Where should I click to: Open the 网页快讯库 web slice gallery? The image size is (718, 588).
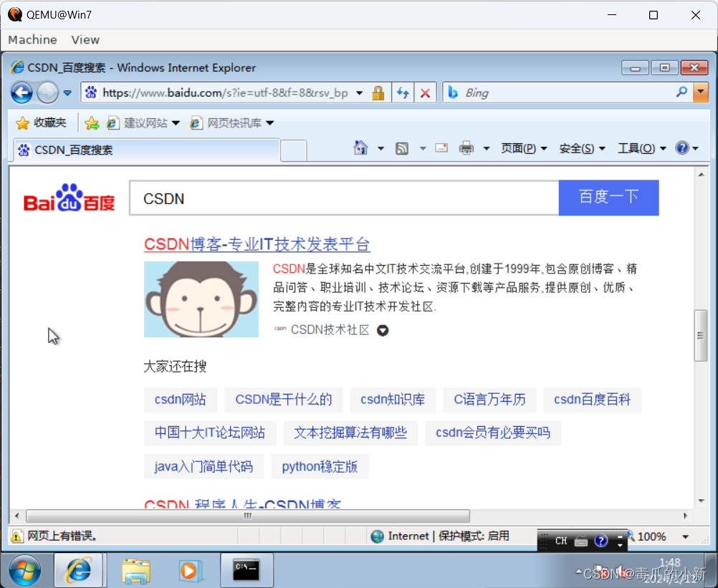[x=232, y=122]
